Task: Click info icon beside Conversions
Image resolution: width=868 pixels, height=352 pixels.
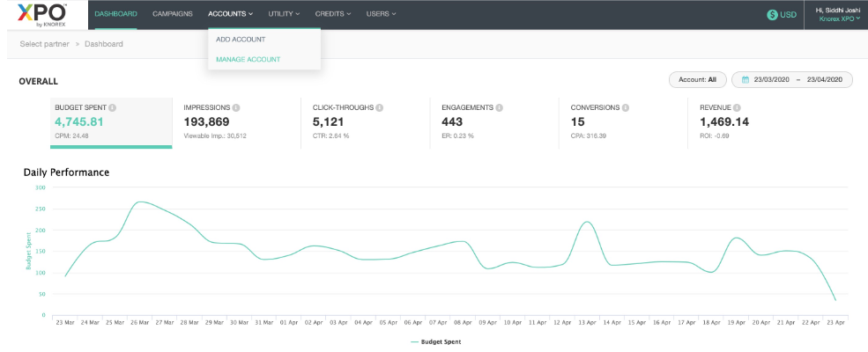Action: pos(626,107)
